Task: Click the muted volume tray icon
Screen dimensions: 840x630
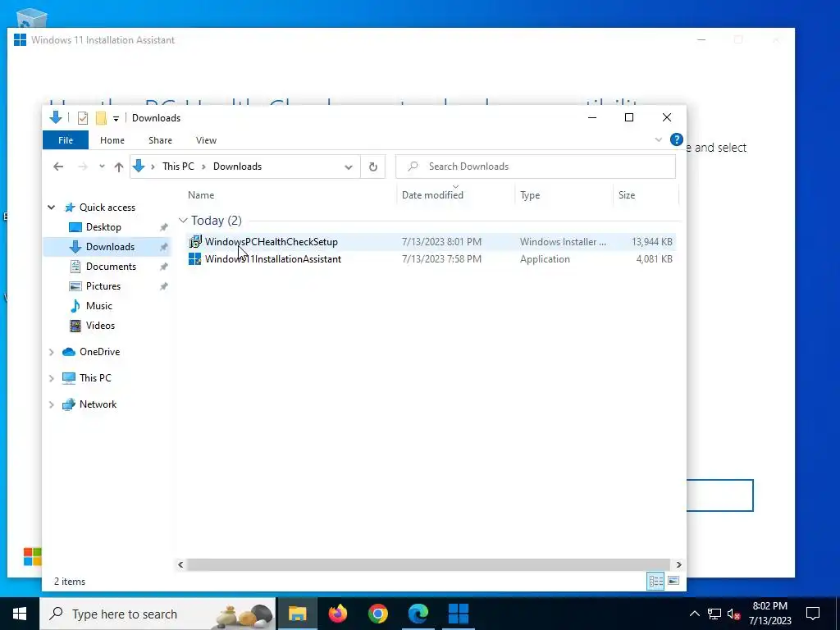Action: coord(733,614)
